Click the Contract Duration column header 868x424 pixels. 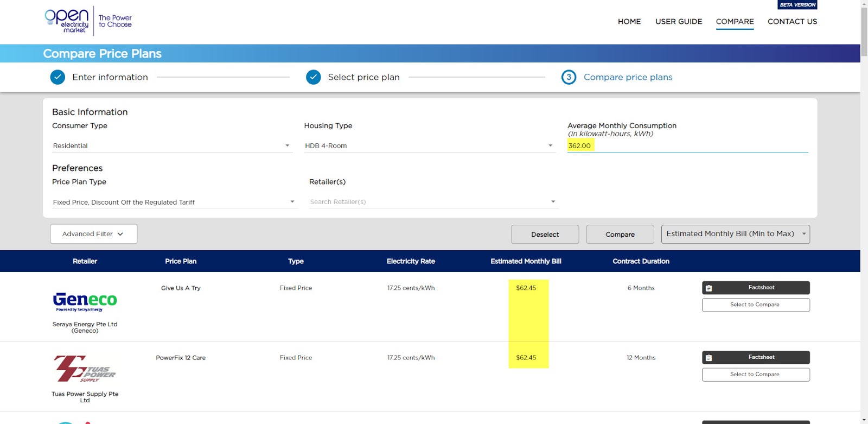[x=641, y=261]
